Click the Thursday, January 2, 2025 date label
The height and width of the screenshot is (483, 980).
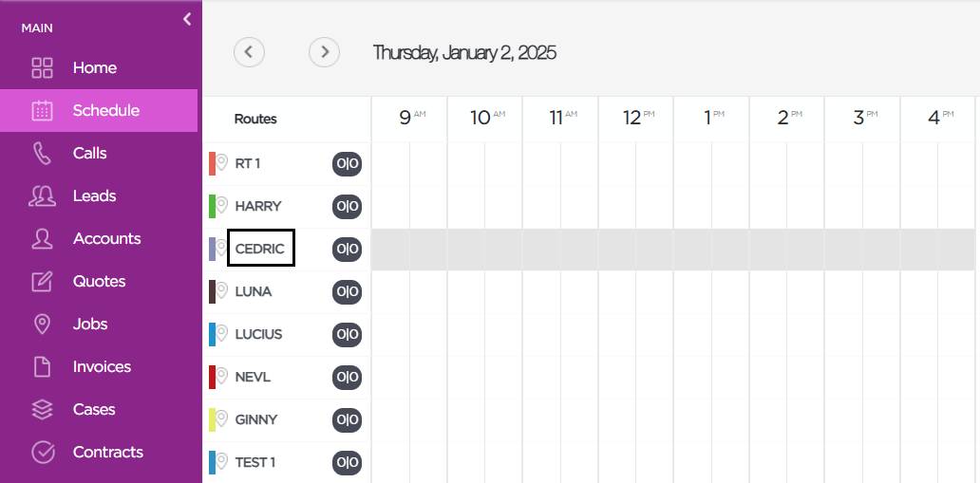(464, 52)
